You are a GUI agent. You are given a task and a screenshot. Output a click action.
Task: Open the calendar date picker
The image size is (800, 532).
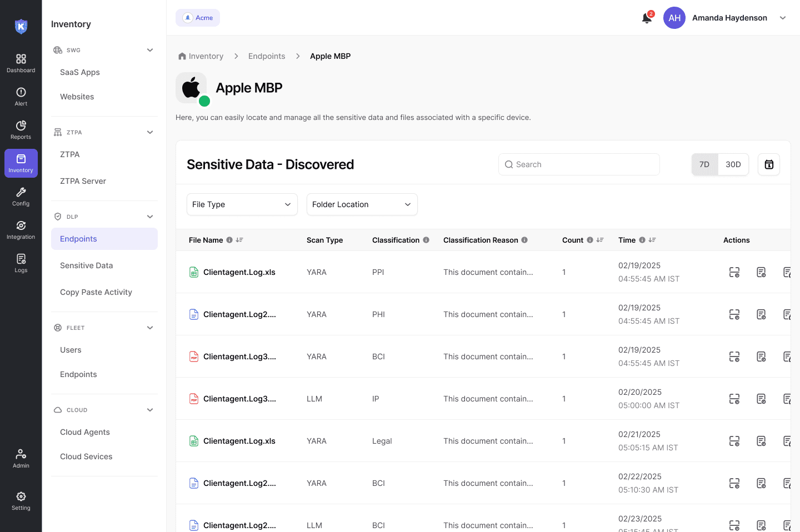click(x=769, y=164)
